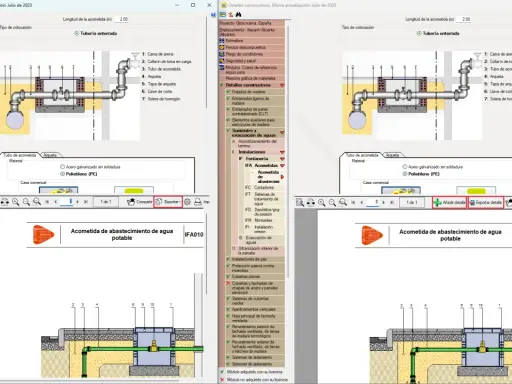Select Tubería enterrada radio in right window
Screen dimensions: 512x384
419,33
